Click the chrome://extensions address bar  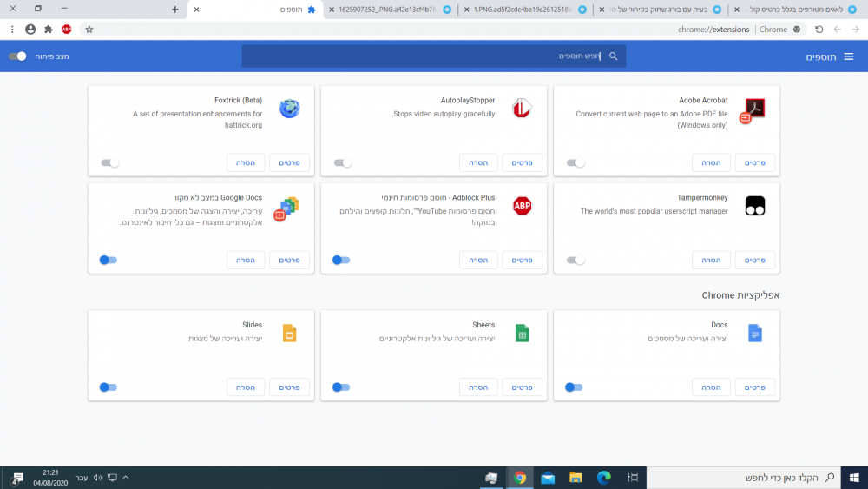point(443,30)
